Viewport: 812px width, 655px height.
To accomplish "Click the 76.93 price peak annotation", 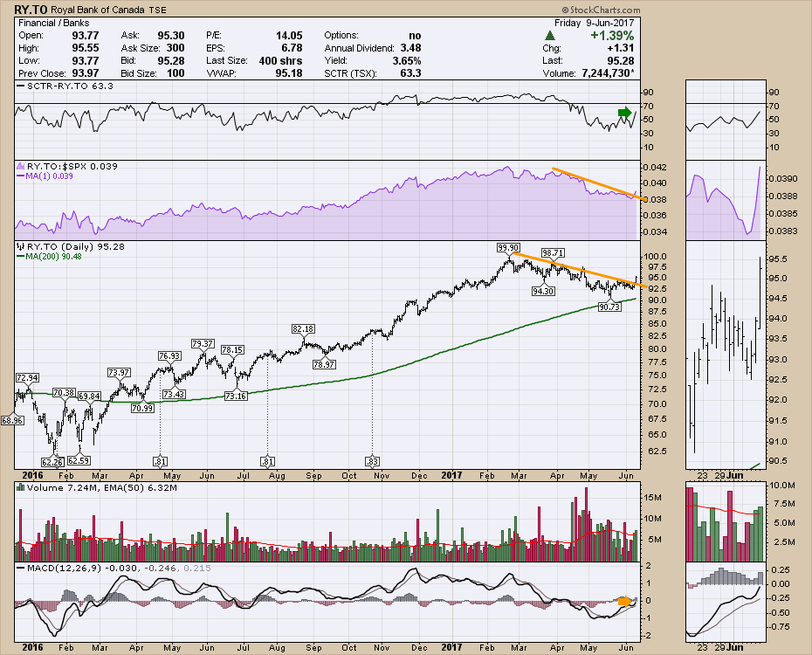I will click(169, 356).
